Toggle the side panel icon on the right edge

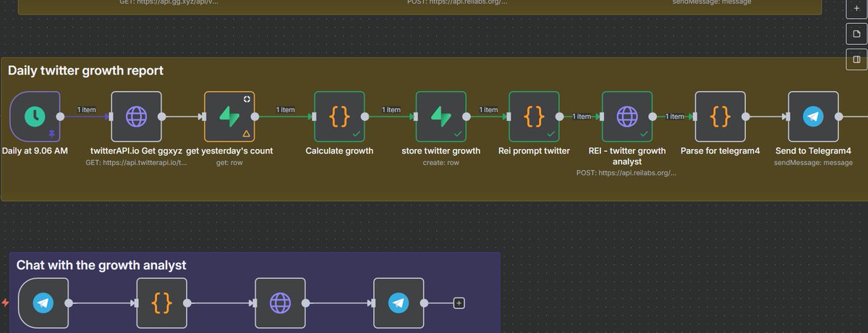point(856,59)
